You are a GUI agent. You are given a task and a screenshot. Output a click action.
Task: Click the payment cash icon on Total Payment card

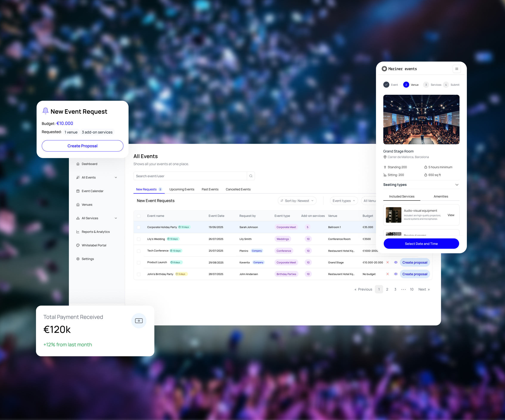click(139, 321)
